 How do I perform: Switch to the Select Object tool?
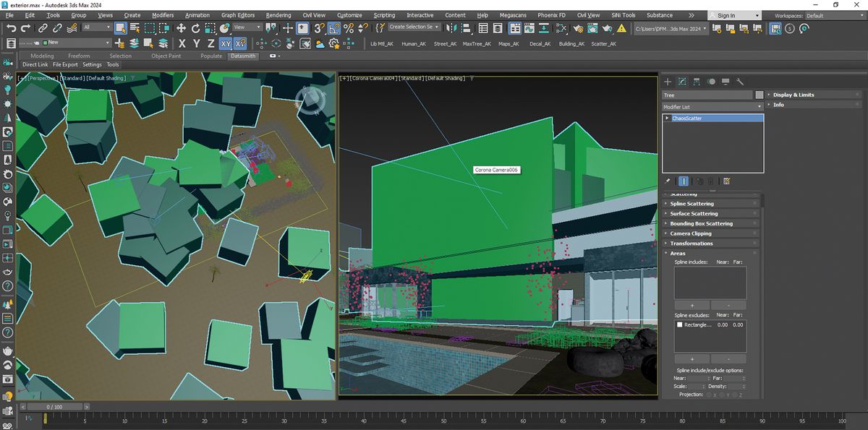pos(120,28)
